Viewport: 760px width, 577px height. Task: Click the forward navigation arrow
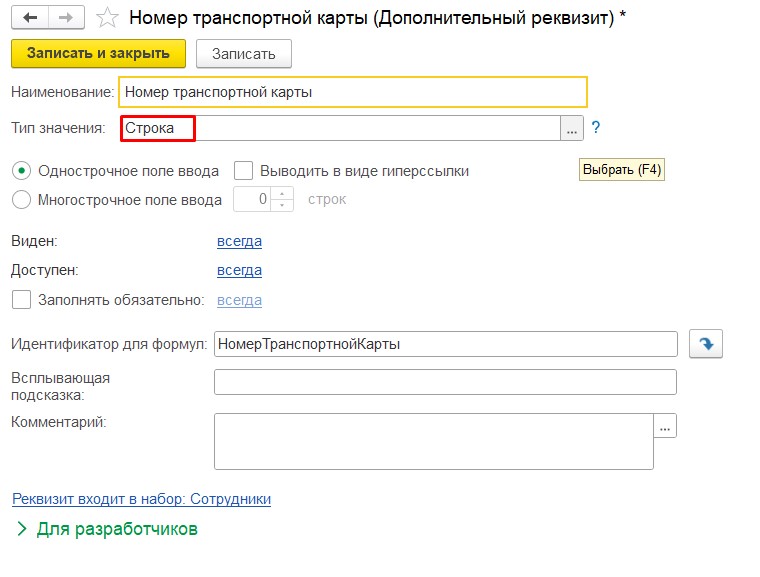[67, 18]
